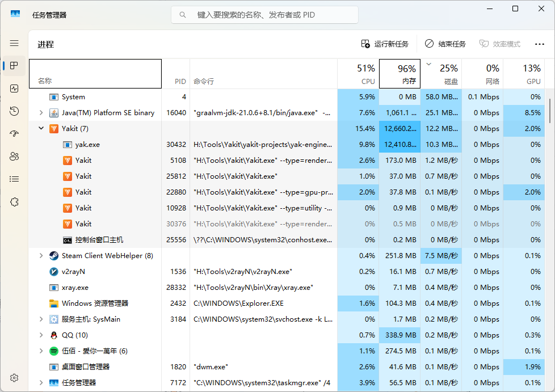Image resolution: width=555 pixels, height=392 pixels.
Task: Expand the QQ (10) group
Action: click(41, 335)
